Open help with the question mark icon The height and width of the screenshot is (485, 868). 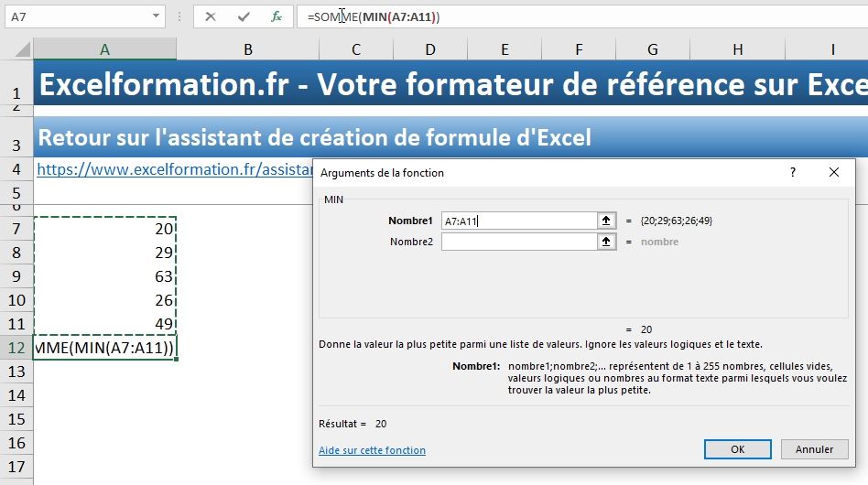tap(793, 173)
